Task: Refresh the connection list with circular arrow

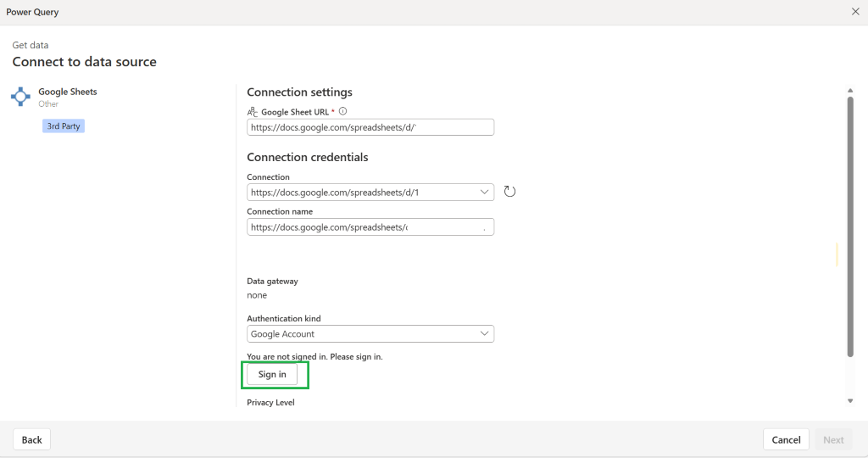Action: pos(509,192)
